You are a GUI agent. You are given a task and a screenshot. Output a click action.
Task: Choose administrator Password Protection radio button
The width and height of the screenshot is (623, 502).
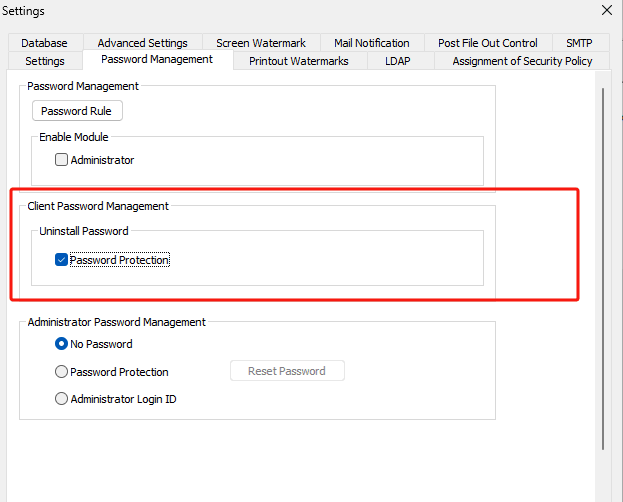coord(62,372)
